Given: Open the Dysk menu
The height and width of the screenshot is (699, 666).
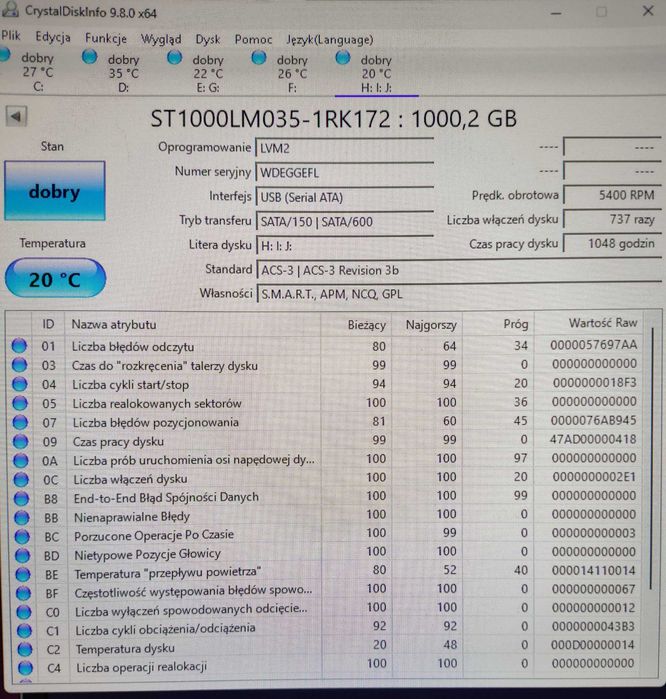Looking at the screenshot, I should [208, 40].
